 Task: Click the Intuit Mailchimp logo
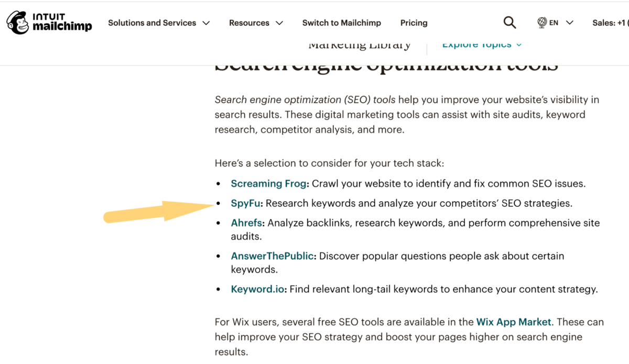point(49,23)
